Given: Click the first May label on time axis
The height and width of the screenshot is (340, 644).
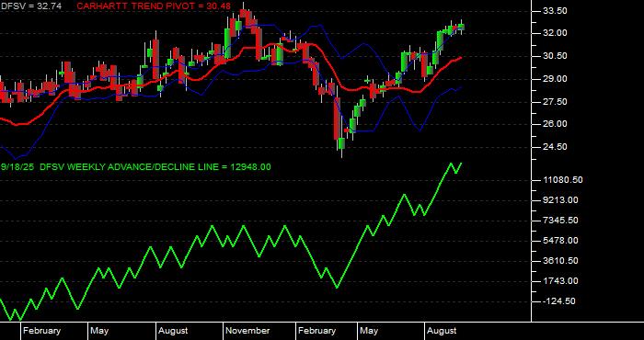Looking at the screenshot, I should (99, 331).
